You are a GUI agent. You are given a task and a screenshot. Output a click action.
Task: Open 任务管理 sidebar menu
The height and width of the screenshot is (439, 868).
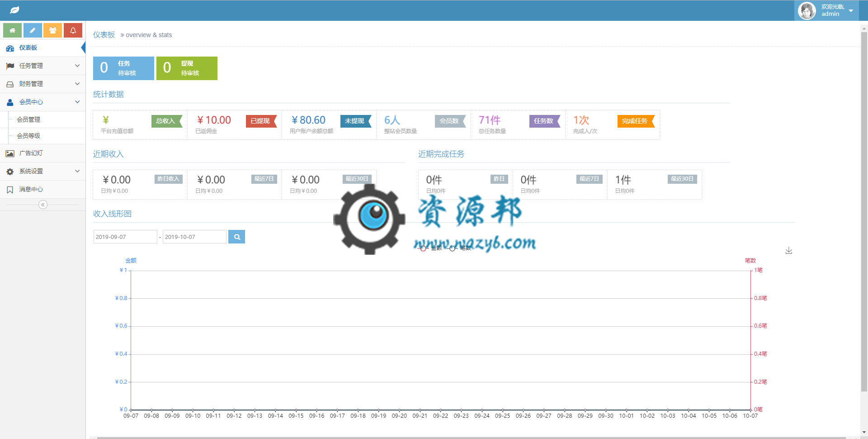[42, 66]
